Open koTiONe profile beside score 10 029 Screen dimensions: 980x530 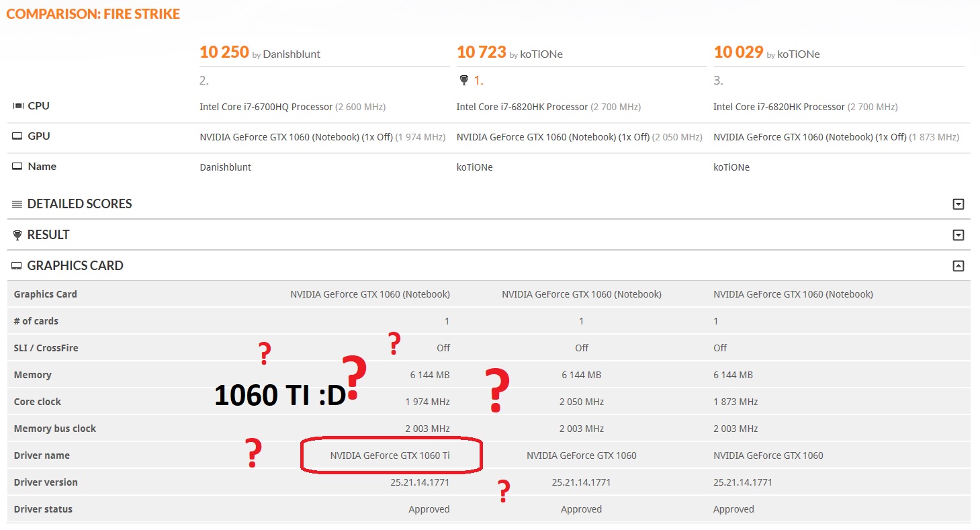click(799, 54)
